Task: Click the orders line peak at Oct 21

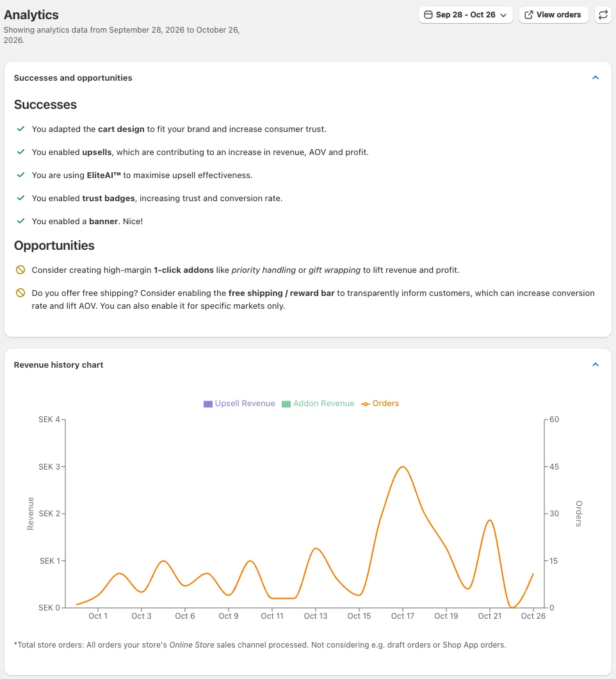Action: tap(490, 520)
